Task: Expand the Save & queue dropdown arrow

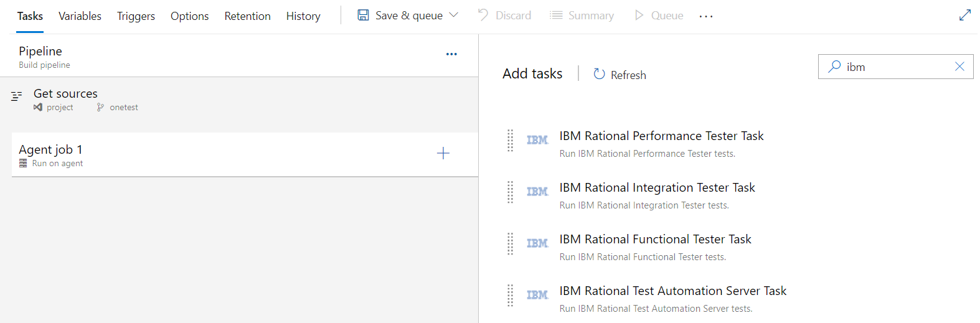Action: click(453, 15)
